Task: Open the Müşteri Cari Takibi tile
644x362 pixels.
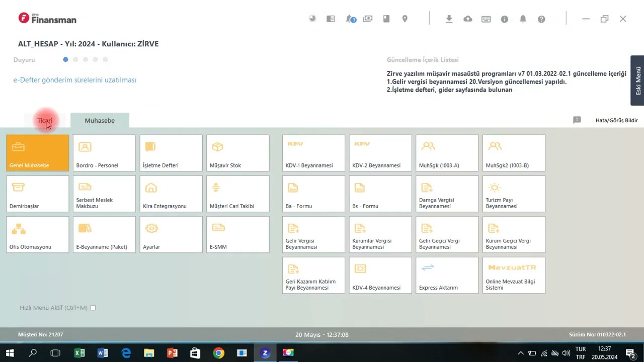Action: (x=238, y=194)
